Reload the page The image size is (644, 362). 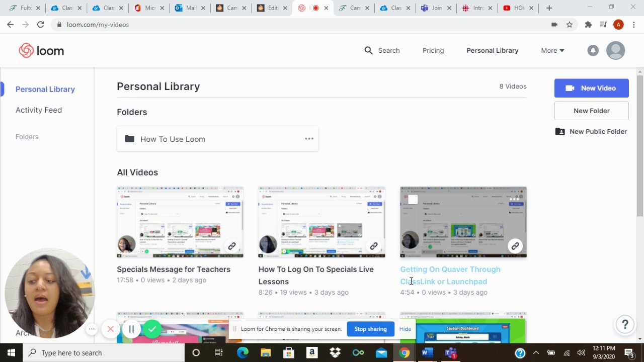pyautogui.click(x=40, y=24)
